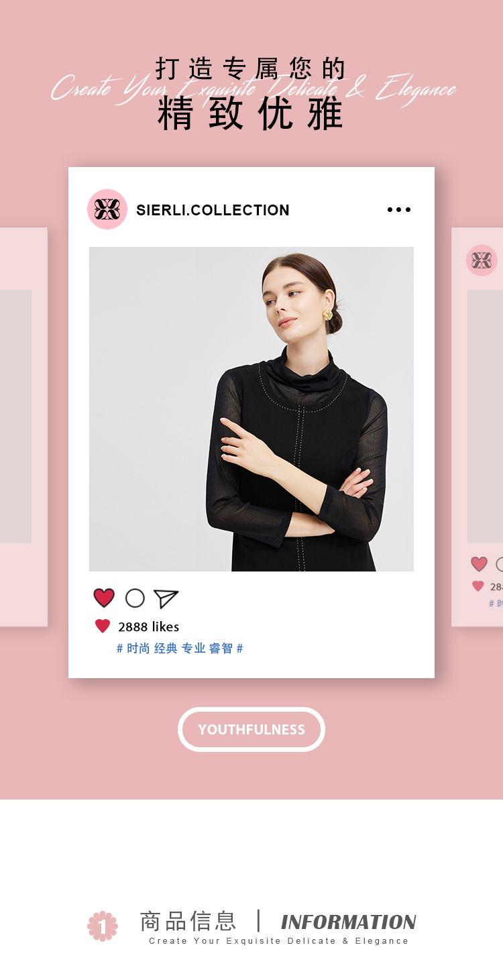Click the comment circle icon
The height and width of the screenshot is (980, 503).
(135, 598)
